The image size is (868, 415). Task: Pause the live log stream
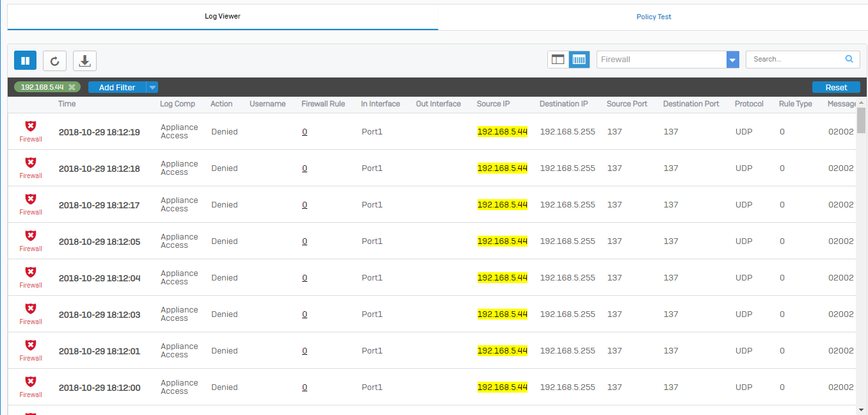point(25,60)
